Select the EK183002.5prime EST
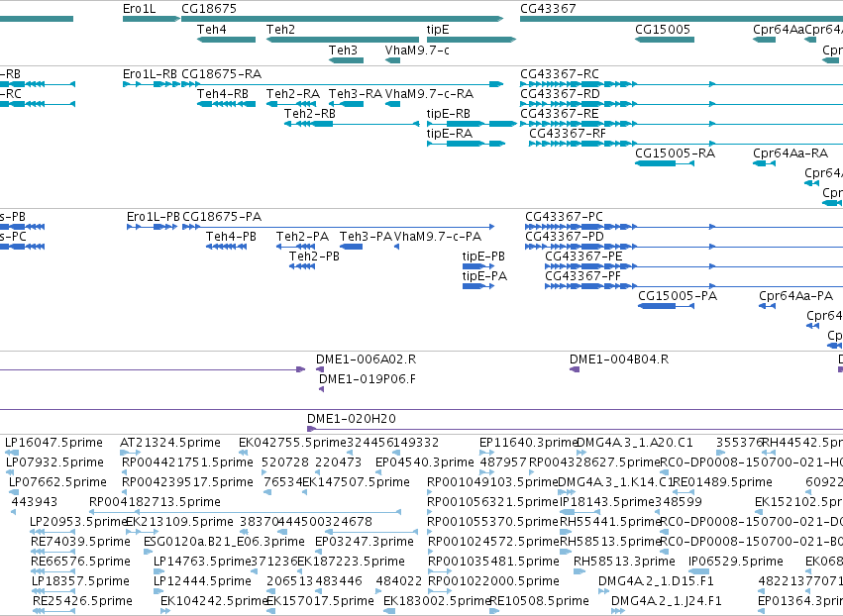843x616 pixels. (389, 611)
